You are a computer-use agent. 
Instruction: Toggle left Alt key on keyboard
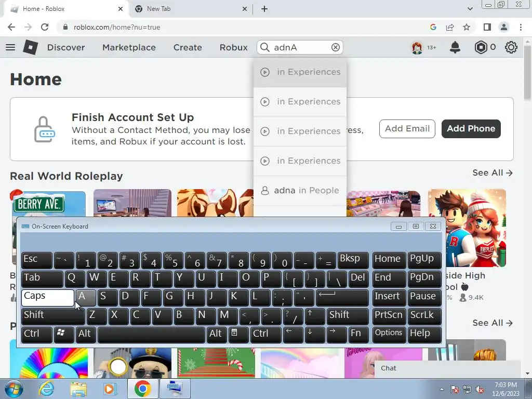86,335
